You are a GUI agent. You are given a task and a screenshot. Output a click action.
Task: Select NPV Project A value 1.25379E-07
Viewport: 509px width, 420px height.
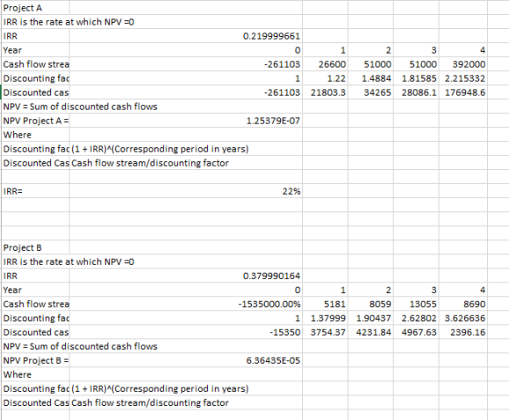pyautogui.click(x=186, y=121)
